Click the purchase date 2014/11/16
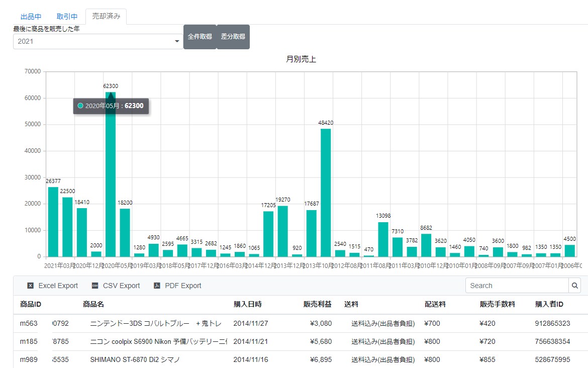This screenshot has height=368, width=588. point(251,359)
